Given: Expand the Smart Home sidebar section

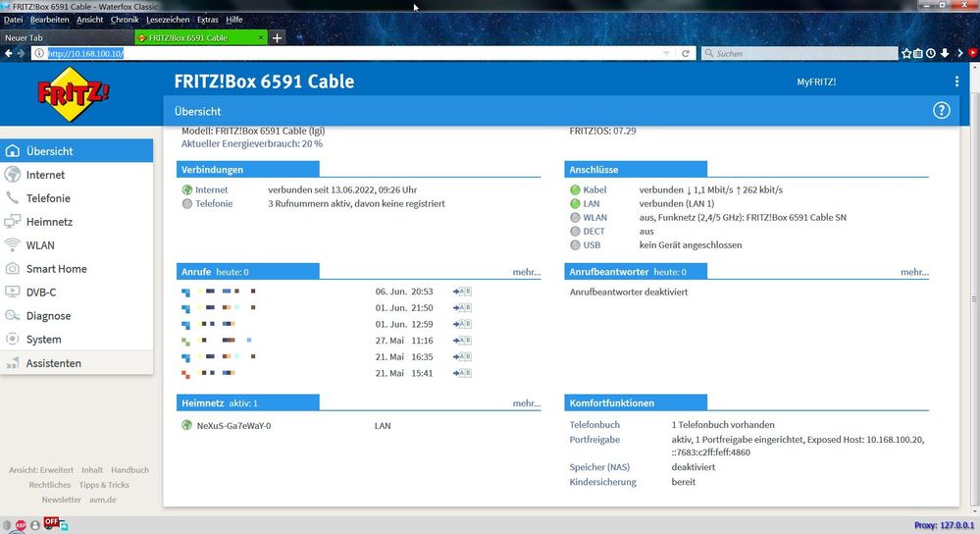Looking at the screenshot, I should 77,269.
